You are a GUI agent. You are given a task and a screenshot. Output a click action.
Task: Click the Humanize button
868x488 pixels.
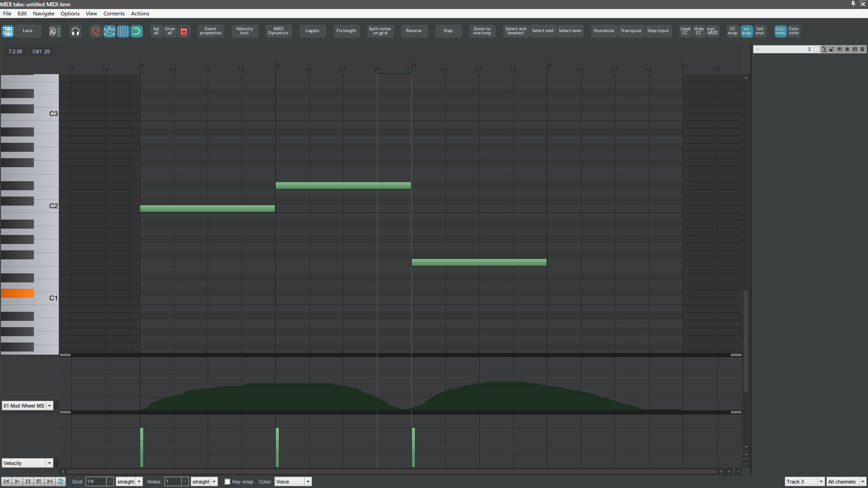pyautogui.click(x=604, y=31)
